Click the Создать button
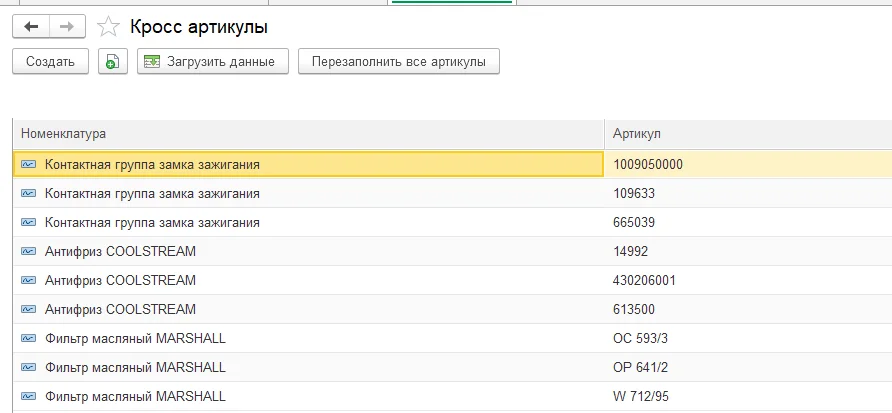Screen dimensions: 892x413 coord(51,61)
